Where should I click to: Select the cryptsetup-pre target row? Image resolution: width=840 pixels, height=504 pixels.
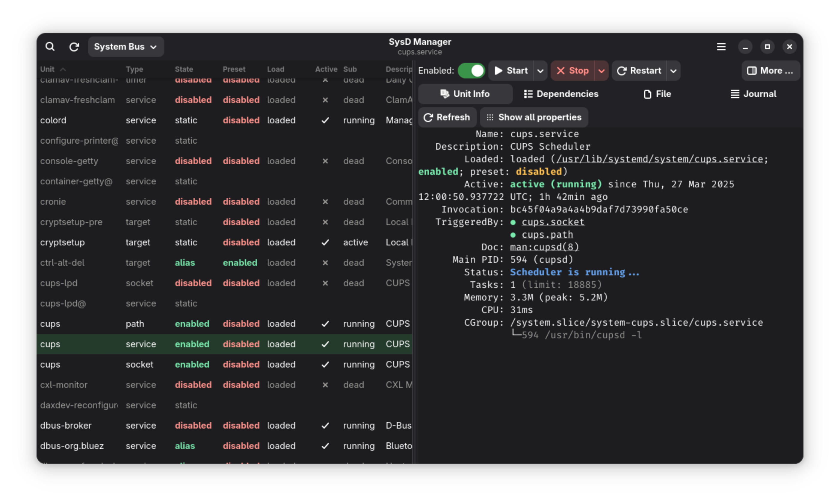[224, 222]
